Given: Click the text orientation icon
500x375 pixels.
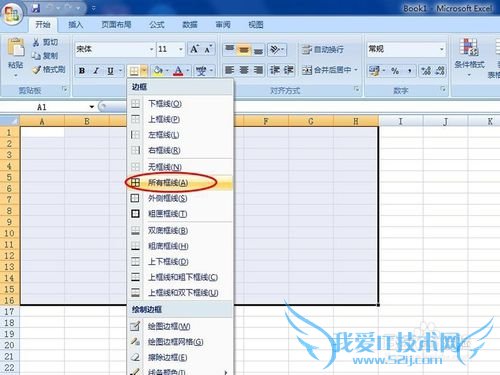Looking at the screenshot, I should (276, 49).
